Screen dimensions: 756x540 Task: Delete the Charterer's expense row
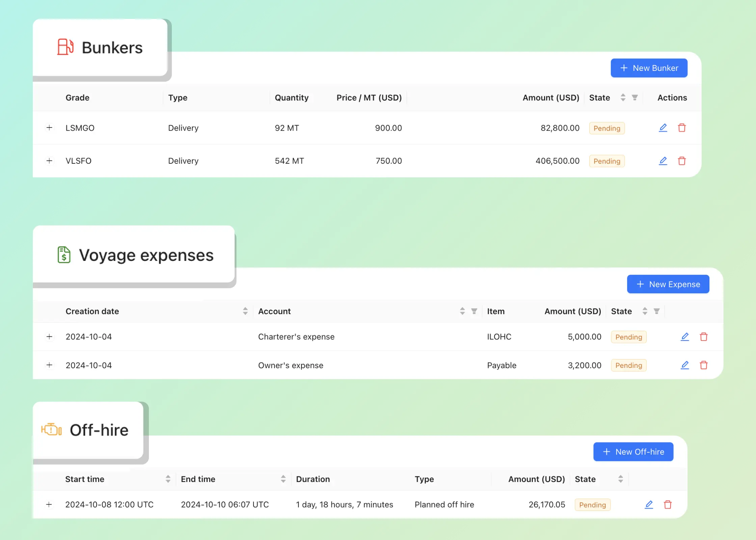pyautogui.click(x=703, y=337)
